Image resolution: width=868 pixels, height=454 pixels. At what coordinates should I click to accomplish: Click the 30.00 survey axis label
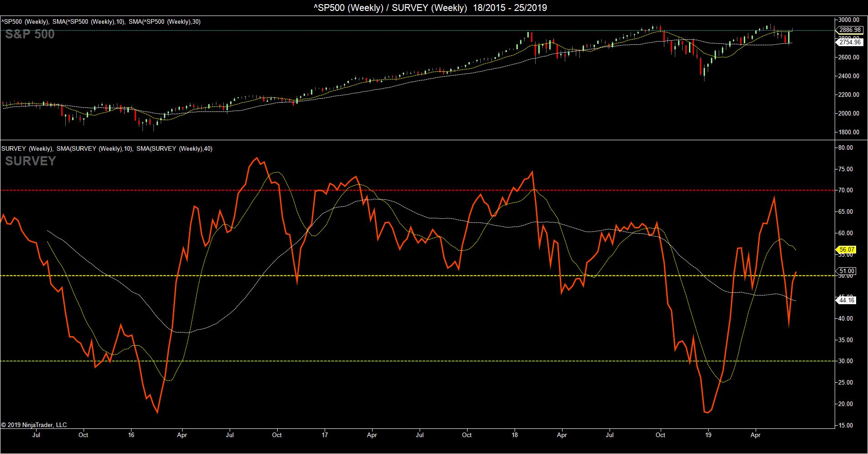click(847, 361)
